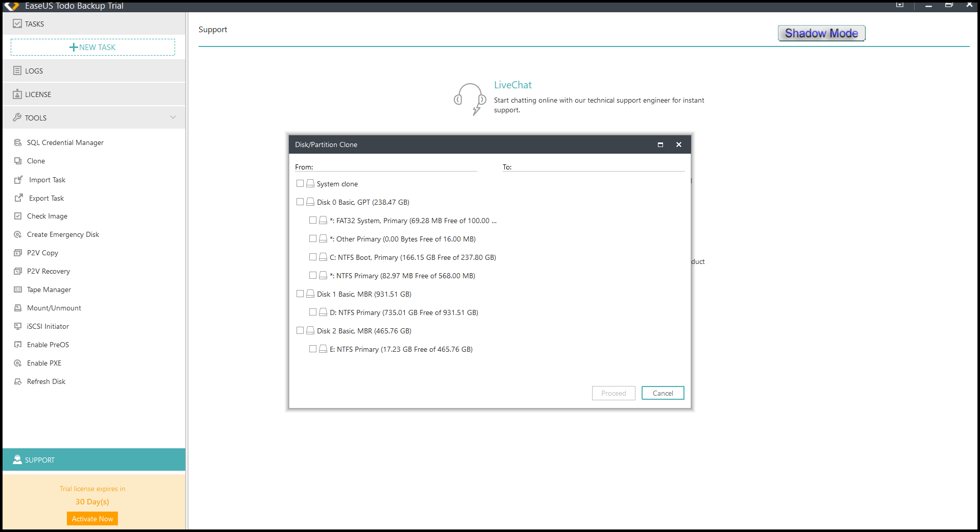
Task: Maximize the Disk/Partition Clone dialog
Action: click(x=660, y=144)
